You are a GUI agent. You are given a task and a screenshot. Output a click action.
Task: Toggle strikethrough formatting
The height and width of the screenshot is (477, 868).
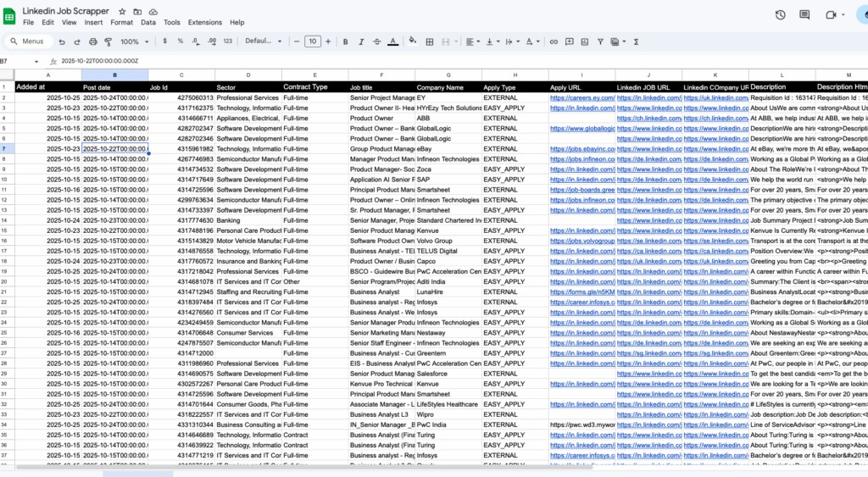pyautogui.click(x=377, y=42)
